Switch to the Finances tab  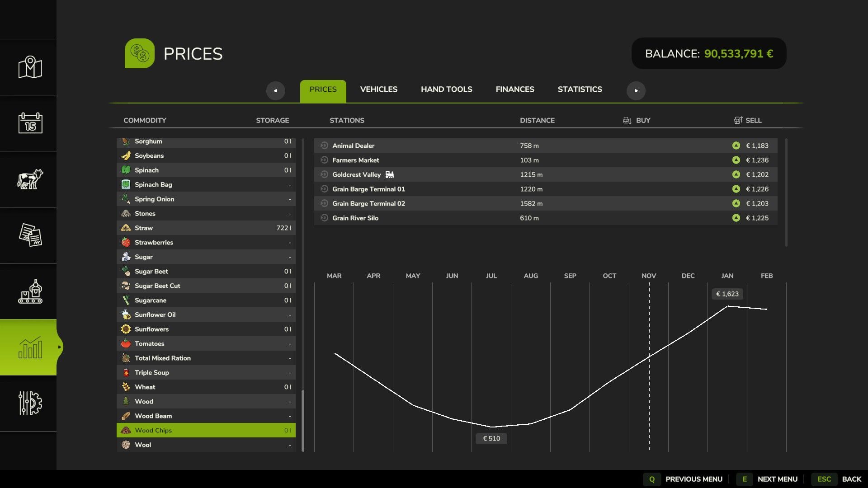click(x=514, y=89)
